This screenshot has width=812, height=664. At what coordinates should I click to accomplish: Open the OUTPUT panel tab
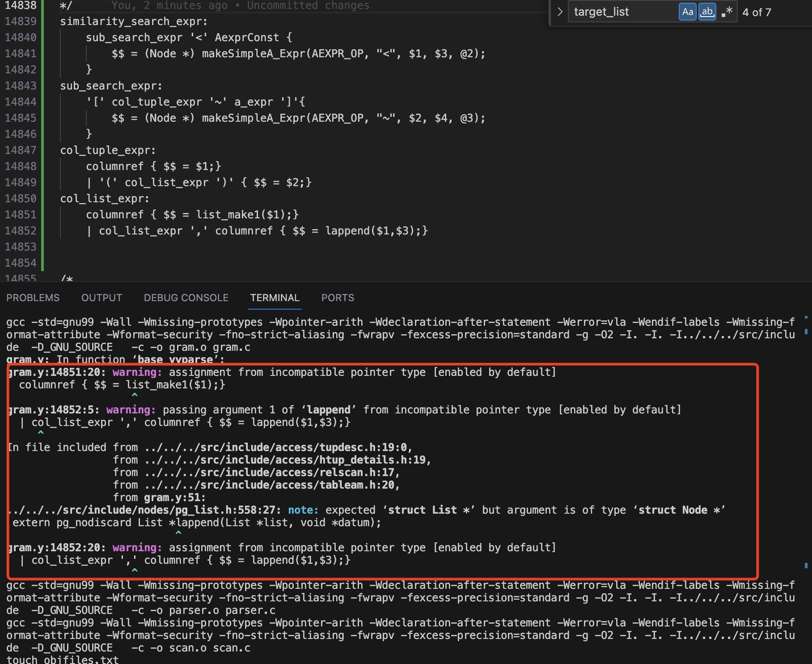101,298
